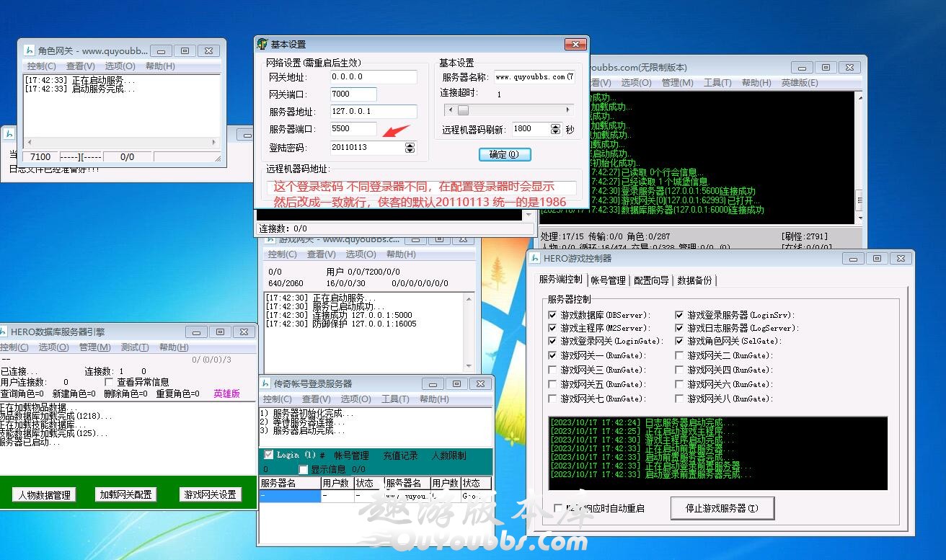The height and width of the screenshot is (560, 946).
Task: Toggle 游戏数据库 (DBServer) checkbox
Action: point(552,315)
